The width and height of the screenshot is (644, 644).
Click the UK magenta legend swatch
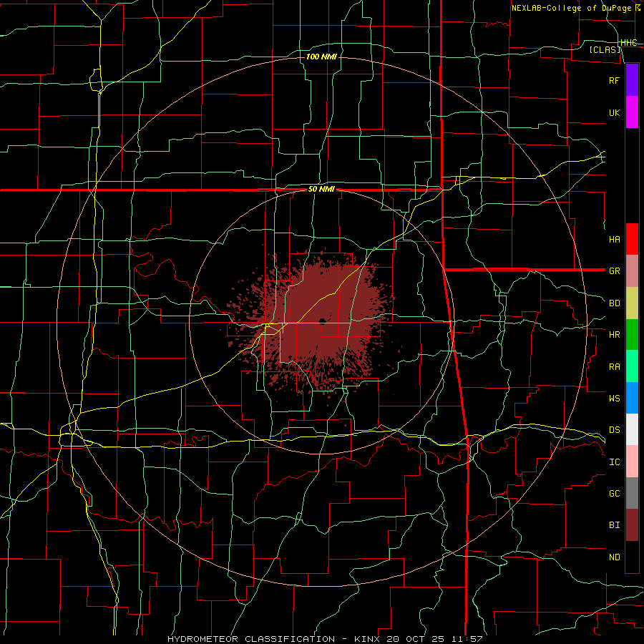click(632, 112)
